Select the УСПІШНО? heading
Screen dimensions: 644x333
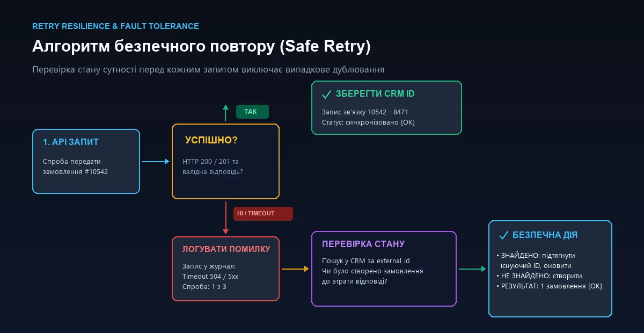coord(211,140)
